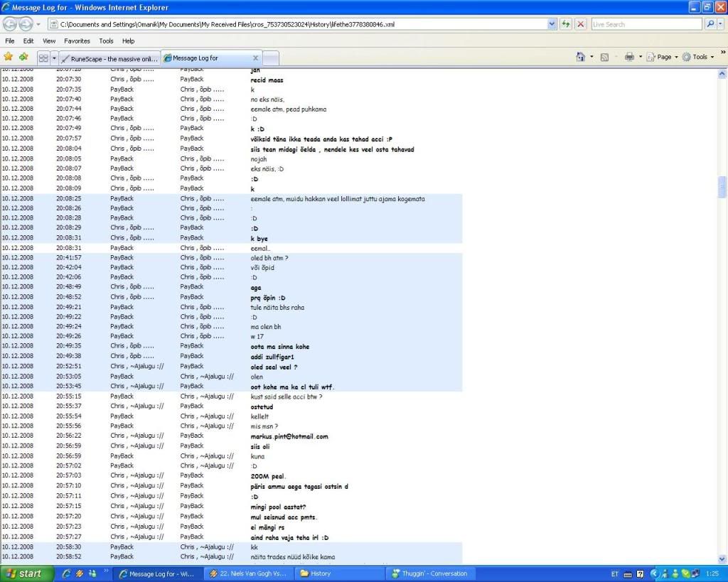Click the Back navigation arrow
This screenshot has height=582, width=728.
tap(11, 23)
